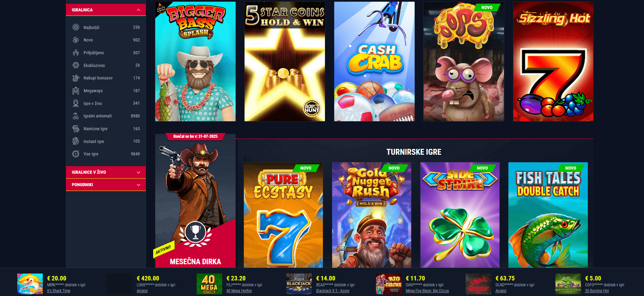The width and height of the screenshot is (644, 296).
Task: Expand the IGRALNICE V ŽIVO section
Action: coord(106,172)
